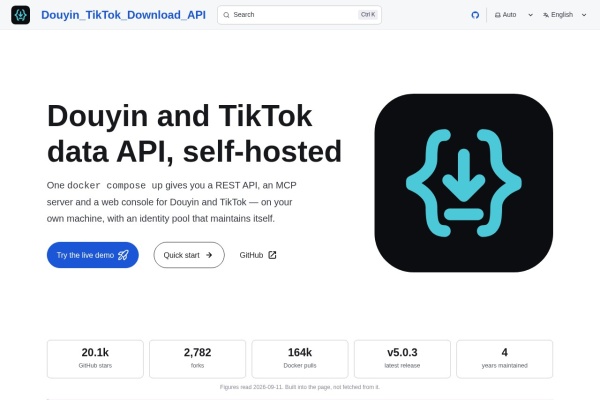Select the 2,782 forks card
Screen dimensions: 600x400
tap(197, 359)
